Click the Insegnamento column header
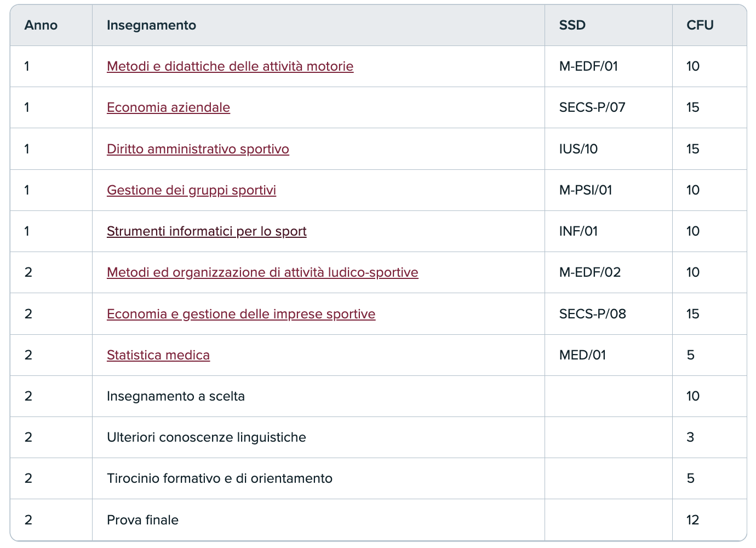Screen dimensions: 756x548 pyautogui.click(x=151, y=25)
